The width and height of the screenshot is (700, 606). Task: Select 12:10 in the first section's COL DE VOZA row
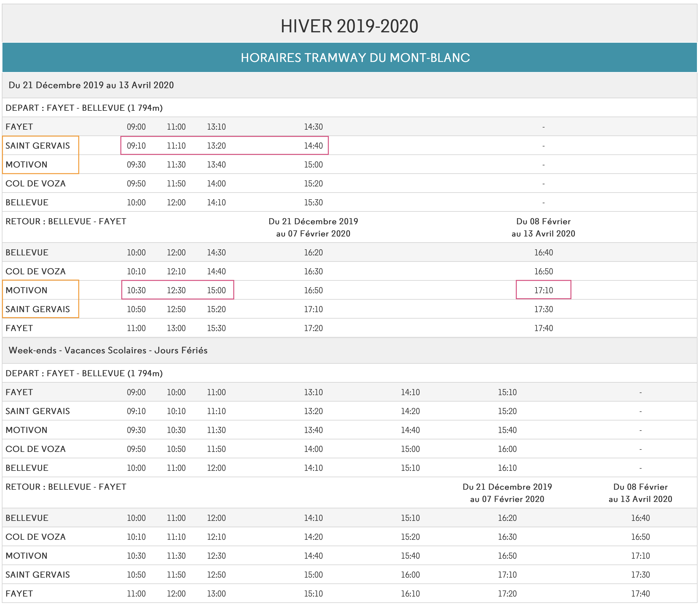pyautogui.click(x=176, y=271)
